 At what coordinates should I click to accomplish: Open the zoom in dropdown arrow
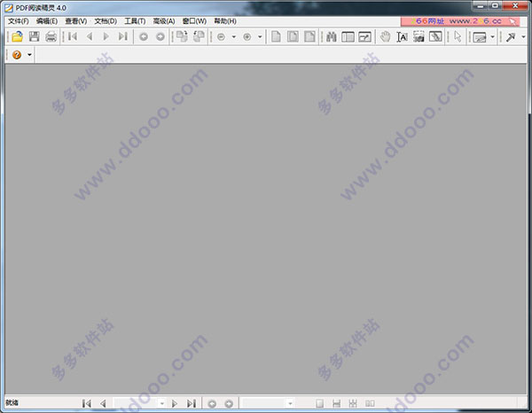[260, 36]
